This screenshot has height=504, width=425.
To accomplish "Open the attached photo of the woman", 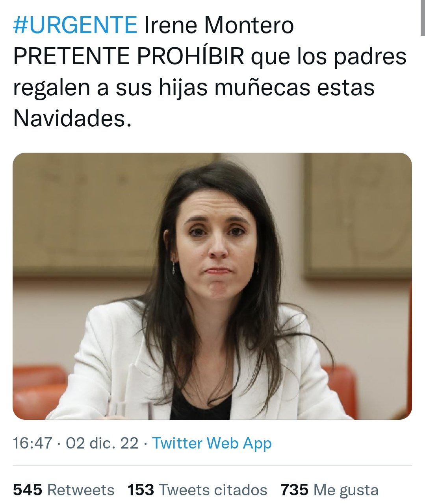I will click(x=212, y=286).
